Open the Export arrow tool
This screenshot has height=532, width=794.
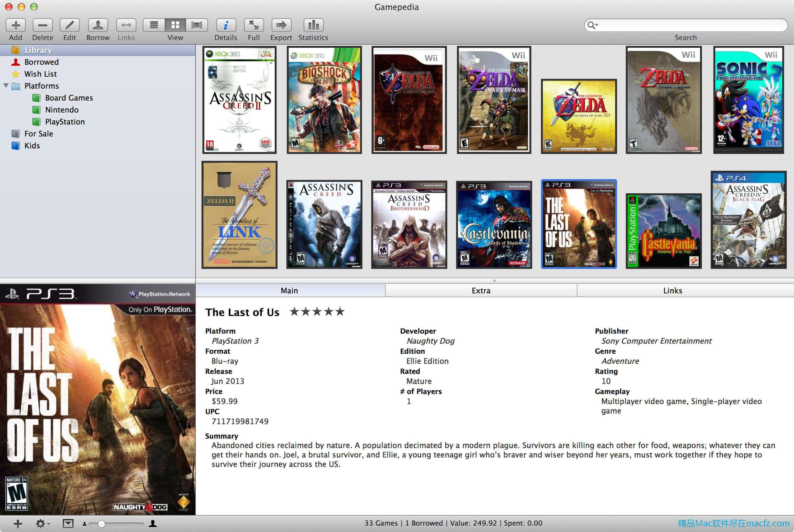(281, 25)
